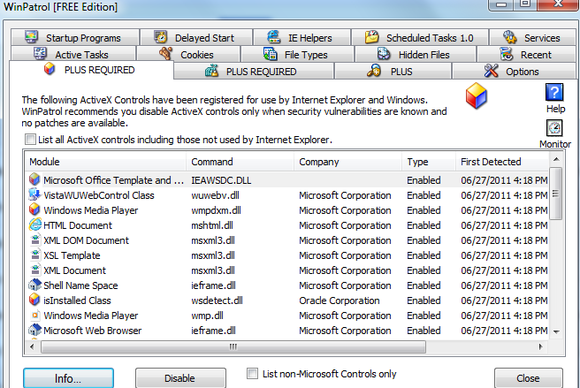Click the Close button
This screenshot has height=388, width=580.
pos(528,378)
